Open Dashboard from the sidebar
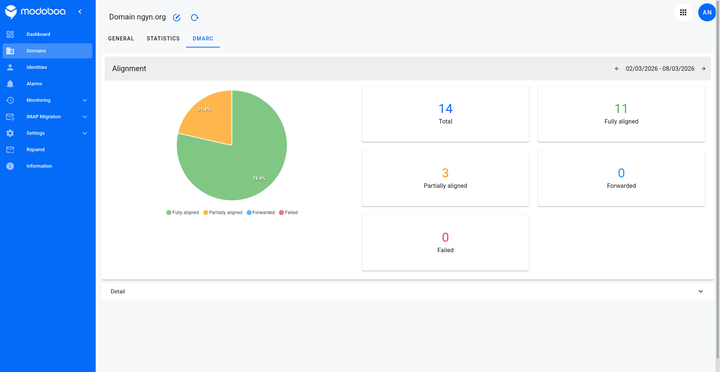Viewport: 720px width, 372px height. tap(47, 34)
